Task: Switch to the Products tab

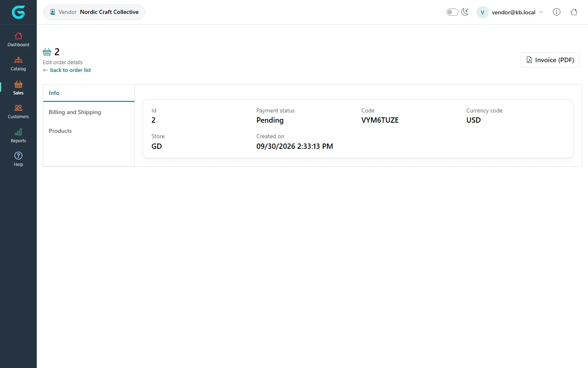Action: click(89, 131)
